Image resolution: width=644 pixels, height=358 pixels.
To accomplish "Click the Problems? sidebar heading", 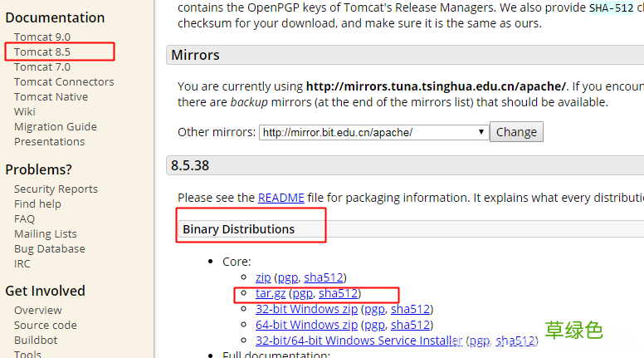I will pyautogui.click(x=39, y=169).
